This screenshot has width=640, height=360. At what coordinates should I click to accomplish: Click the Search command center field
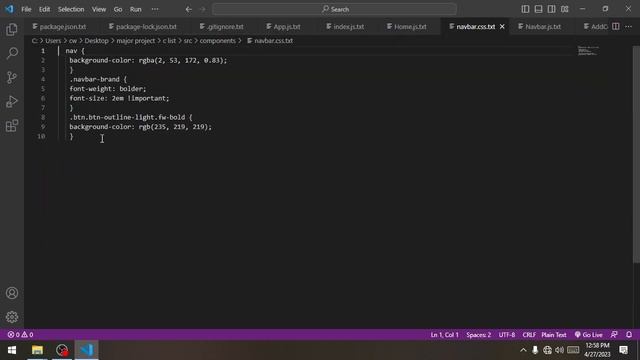click(x=334, y=9)
